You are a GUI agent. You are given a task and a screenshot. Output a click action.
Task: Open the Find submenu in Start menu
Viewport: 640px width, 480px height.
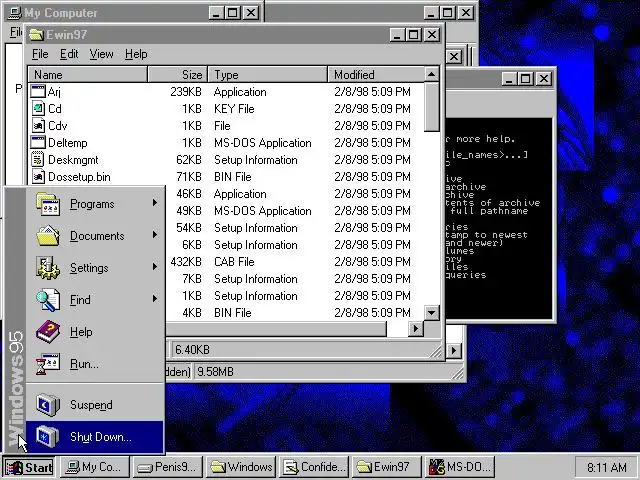tap(95, 300)
